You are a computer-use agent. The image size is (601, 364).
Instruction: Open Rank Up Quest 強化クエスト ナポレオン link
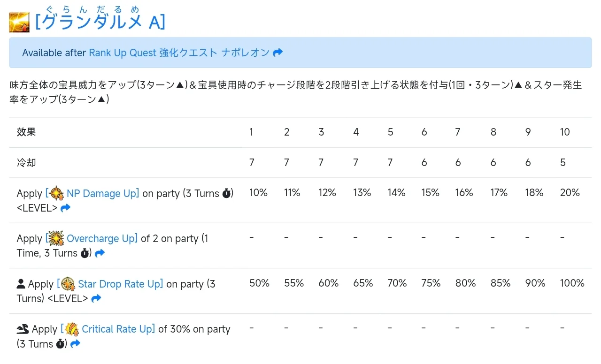point(179,53)
